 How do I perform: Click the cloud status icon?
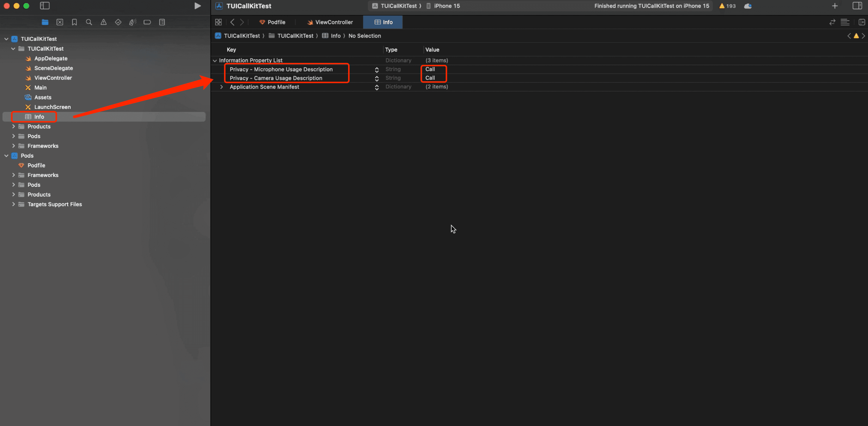(748, 6)
